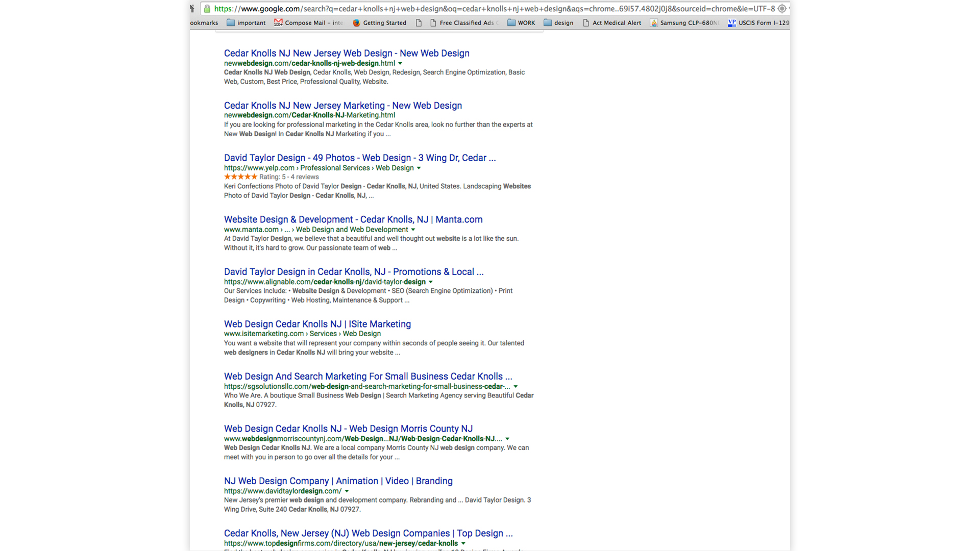Screen dimensions: 980x551
Task: Open 'Web Design And Search Marketing For Small Business' result
Action: (x=368, y=377)
